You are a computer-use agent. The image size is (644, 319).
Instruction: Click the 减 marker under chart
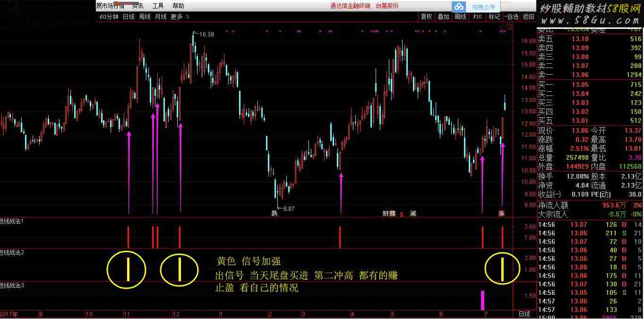click(x=413, y=213)
